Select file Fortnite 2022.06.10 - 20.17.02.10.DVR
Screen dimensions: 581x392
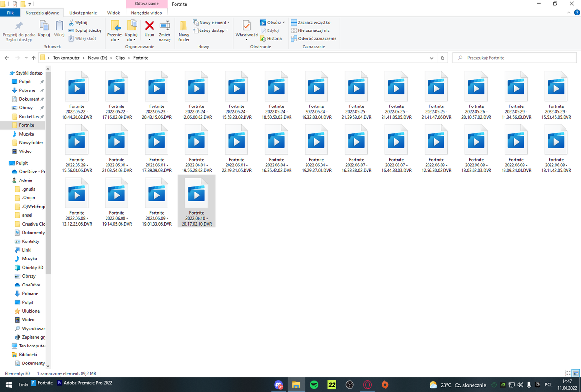[x=197, y=201]
